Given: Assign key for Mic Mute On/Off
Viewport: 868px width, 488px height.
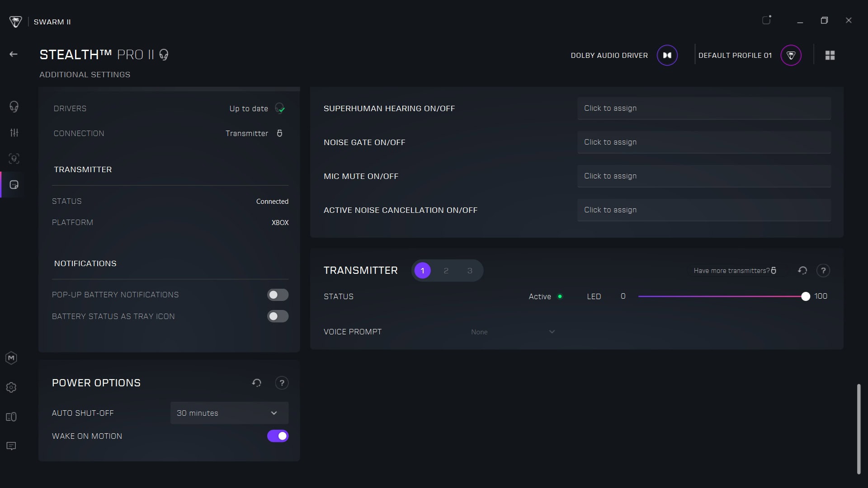Looking at the screenshot, I should click(704, 176).
